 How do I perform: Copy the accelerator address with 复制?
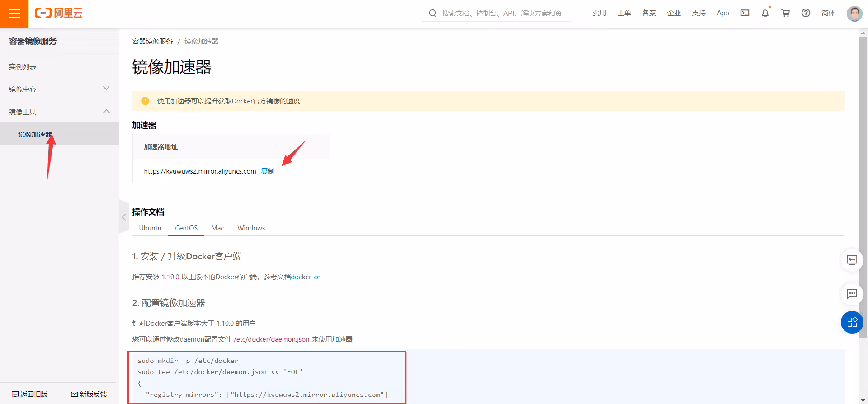click(x=268, y=171)
